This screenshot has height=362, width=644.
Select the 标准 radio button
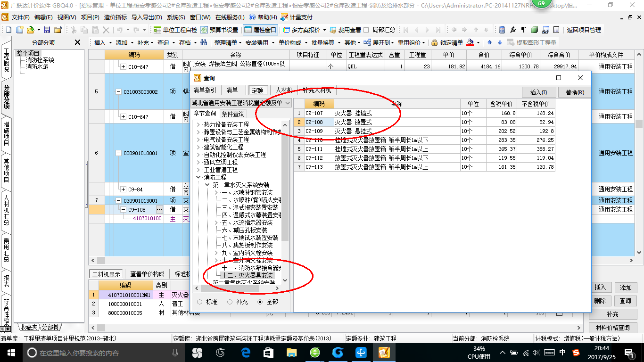pos(200,302)
